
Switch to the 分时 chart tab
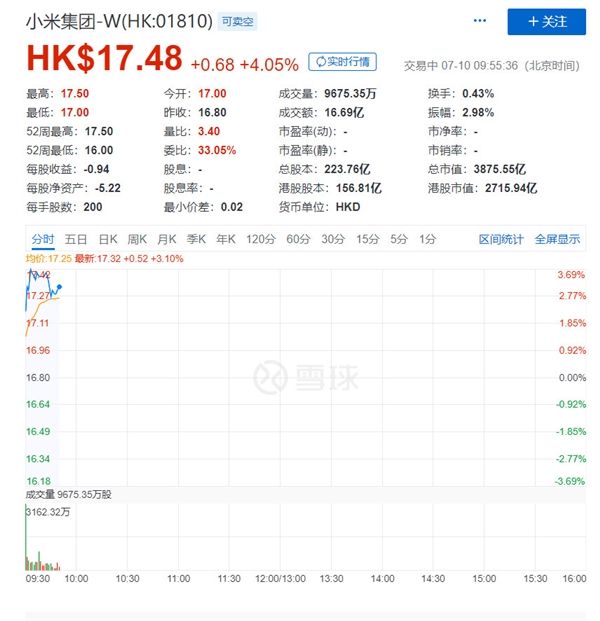[43, 239]
